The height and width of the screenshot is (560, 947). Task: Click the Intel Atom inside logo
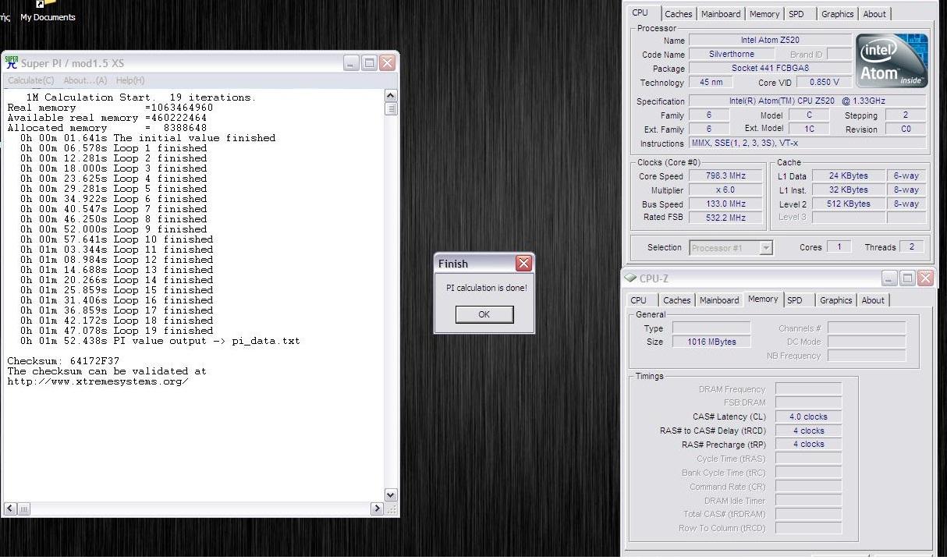click(892, 60)
